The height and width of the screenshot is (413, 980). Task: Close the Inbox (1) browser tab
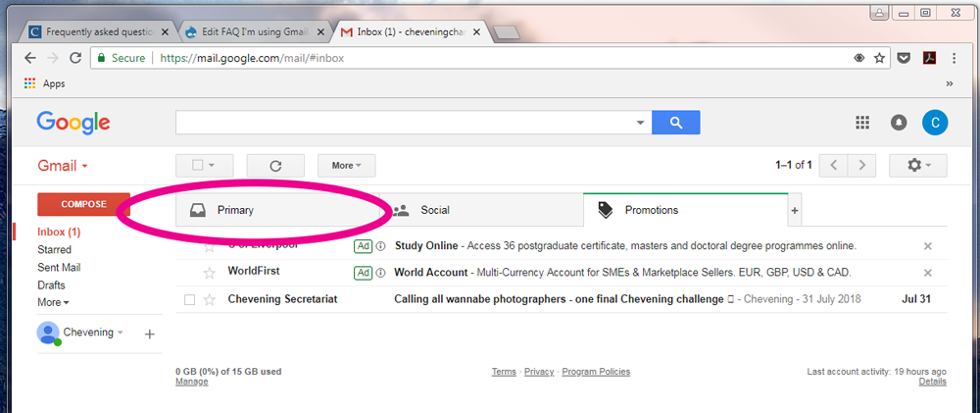coord(476,32)
